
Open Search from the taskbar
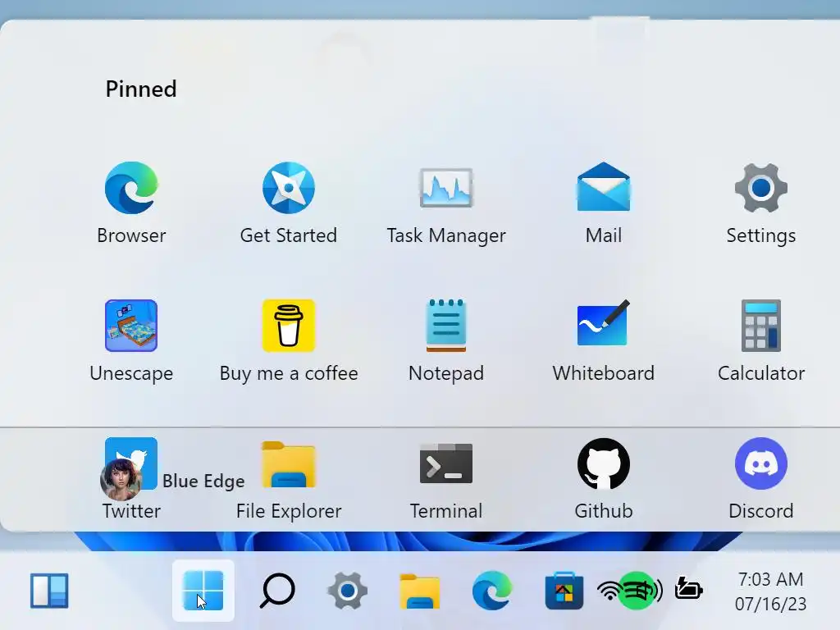[x=277, y=591]
